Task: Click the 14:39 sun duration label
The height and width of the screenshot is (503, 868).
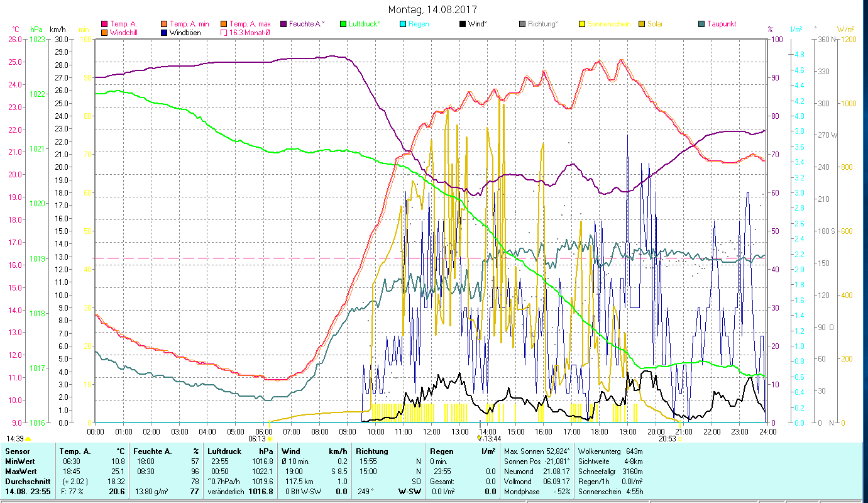Action: [x=15, y=439]
